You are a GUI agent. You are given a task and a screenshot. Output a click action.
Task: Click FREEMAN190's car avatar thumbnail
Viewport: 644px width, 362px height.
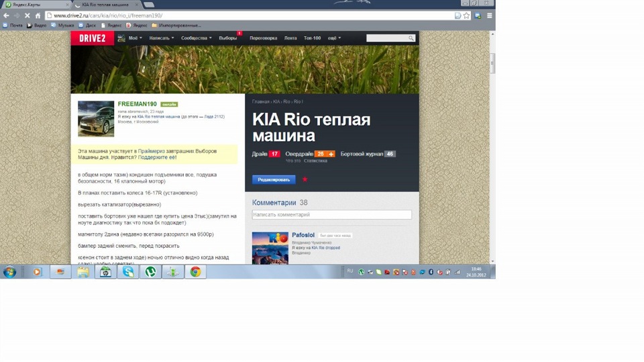(x=96, y=119)
